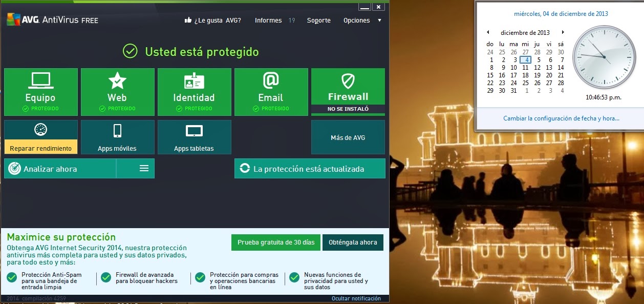Open Reparar rendimiento speedometer tile
This screenshot has height=304, width=644.
[x=41, y=137]
